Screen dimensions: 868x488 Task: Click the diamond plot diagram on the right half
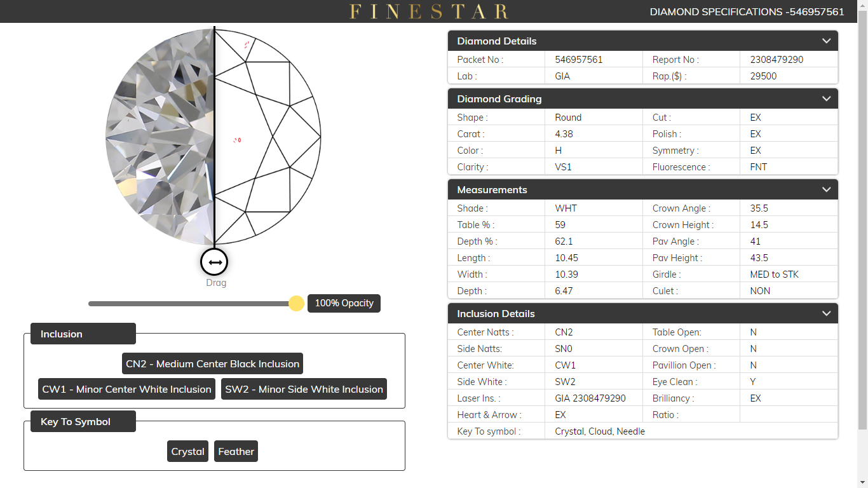pyautogui.click(x=267, y=137)
